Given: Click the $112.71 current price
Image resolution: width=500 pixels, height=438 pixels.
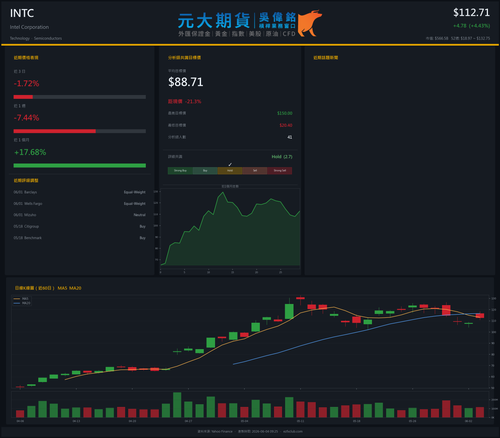Looking at the screenshot, I should point(471,13).
